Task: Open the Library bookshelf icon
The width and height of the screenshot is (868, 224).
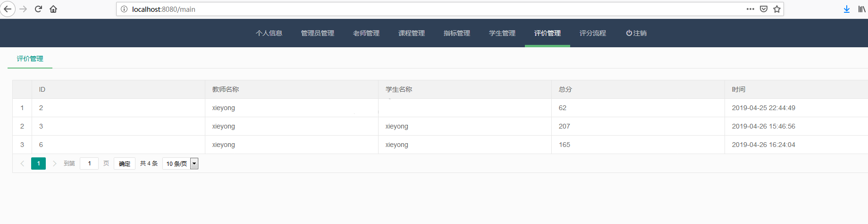Action: (x=862, y=9)
